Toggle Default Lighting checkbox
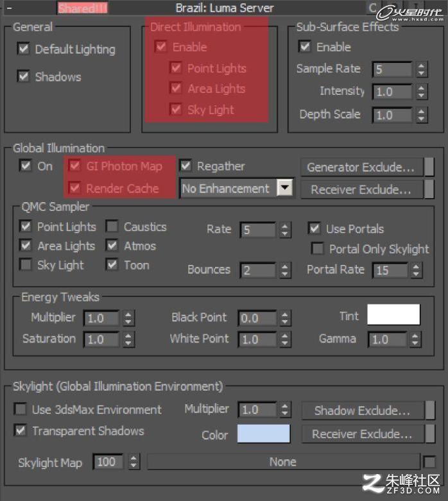Screen dimensions: 448x501 coord(23,49)
